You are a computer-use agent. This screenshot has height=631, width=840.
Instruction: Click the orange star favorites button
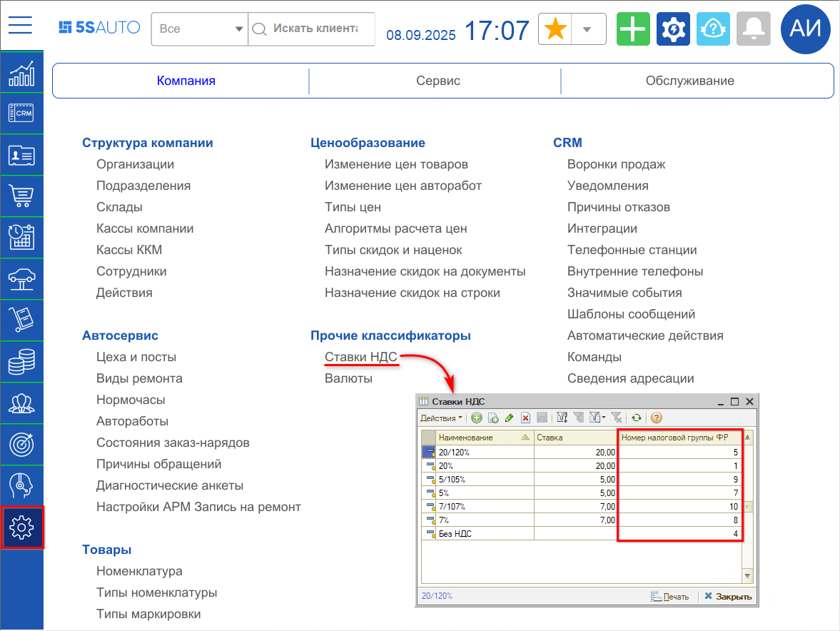555,29
